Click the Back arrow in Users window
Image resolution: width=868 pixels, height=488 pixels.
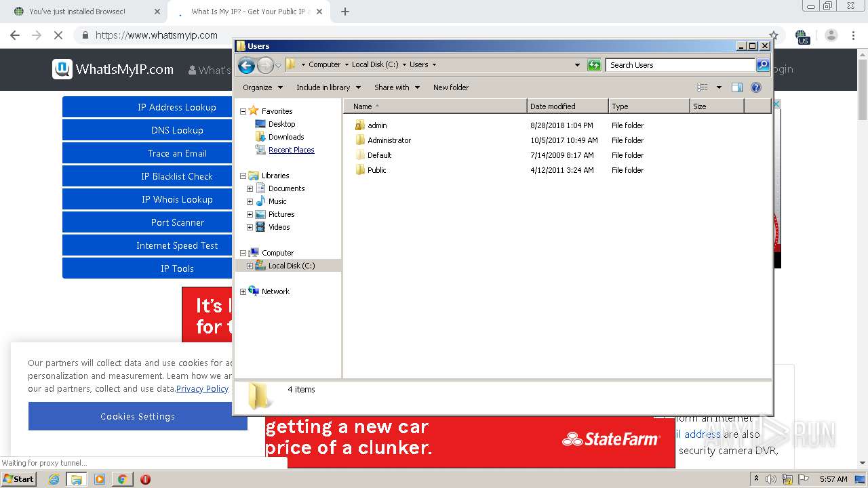point(246,65)
